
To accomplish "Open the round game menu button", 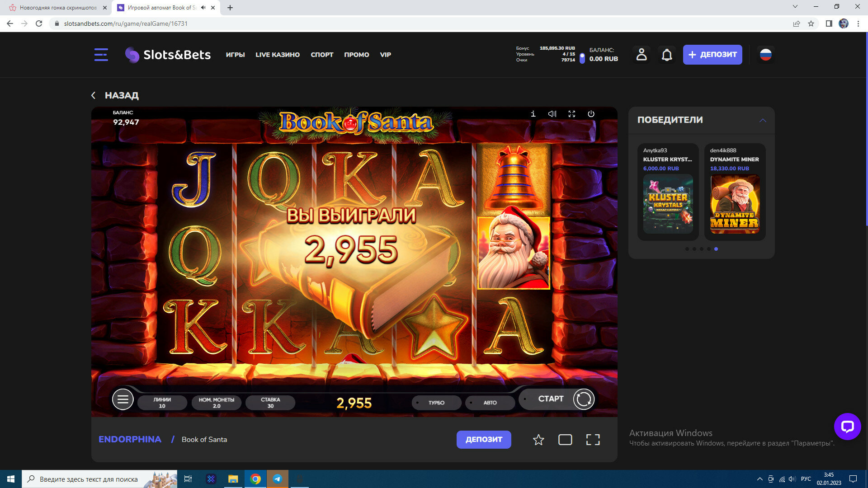I will 123,399.
